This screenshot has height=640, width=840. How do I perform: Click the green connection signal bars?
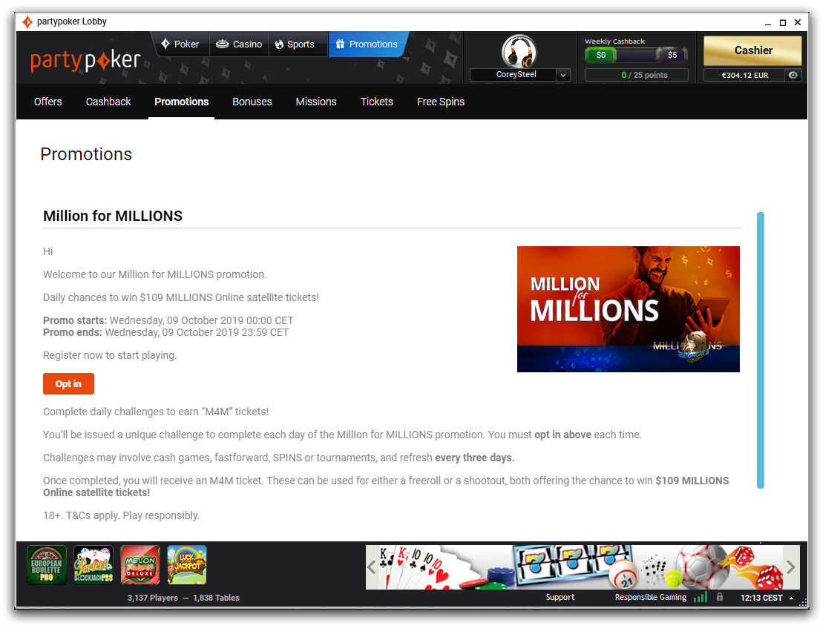point(700,597)
